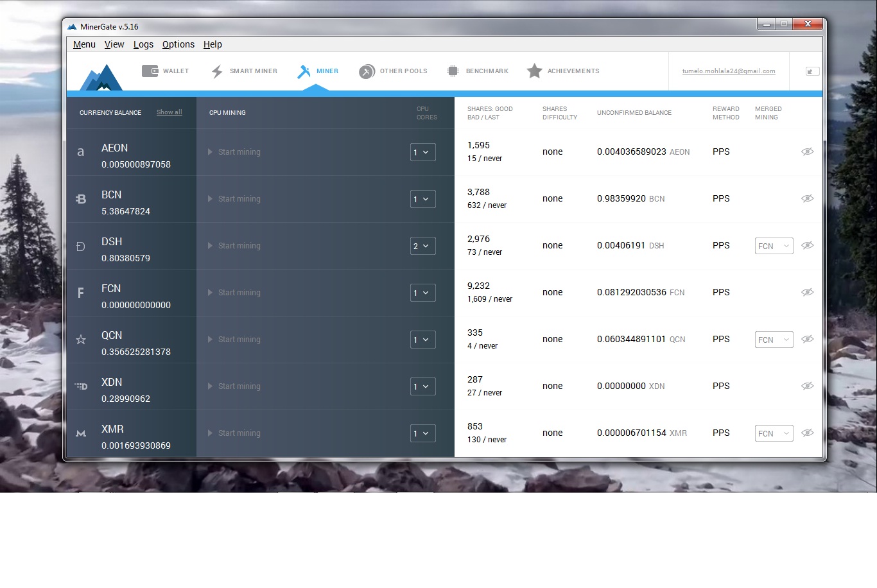Click the PPS reward method for XDN
The height and width of the screenshot is (588, 877).
tap(721, 386)
